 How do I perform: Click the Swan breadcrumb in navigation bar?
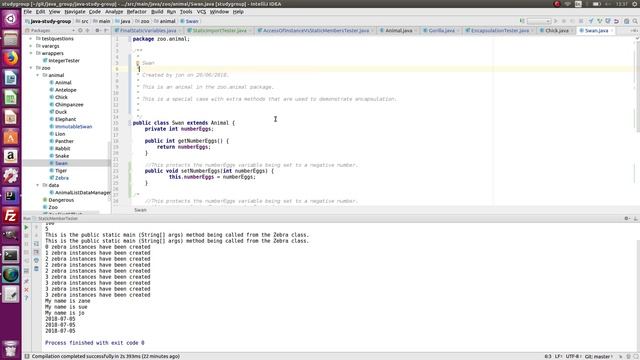coord(189,21)
